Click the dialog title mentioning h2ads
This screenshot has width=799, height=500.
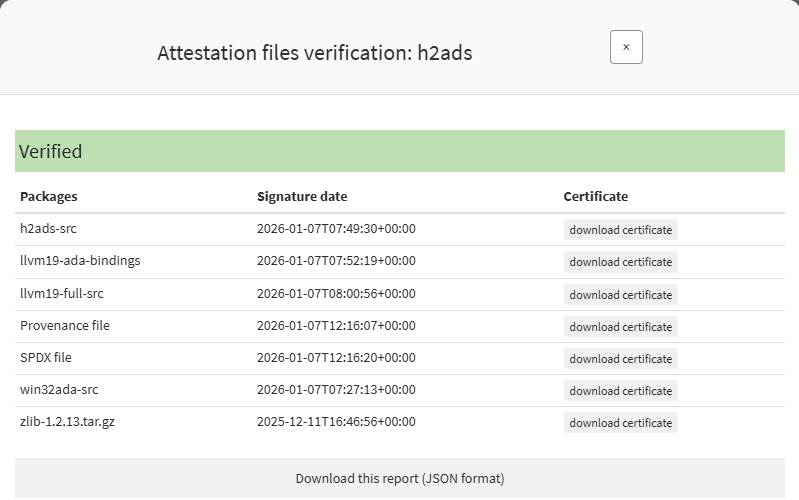(x=314, y=53)
